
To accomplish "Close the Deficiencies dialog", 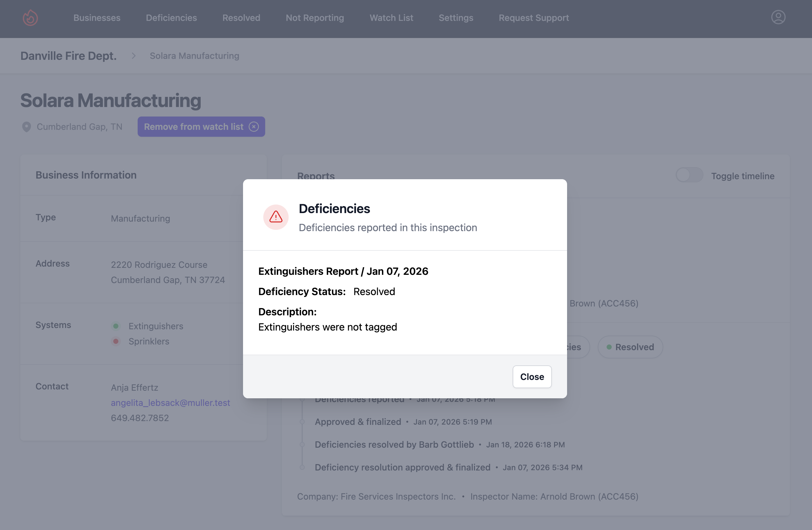I will 532,377.
